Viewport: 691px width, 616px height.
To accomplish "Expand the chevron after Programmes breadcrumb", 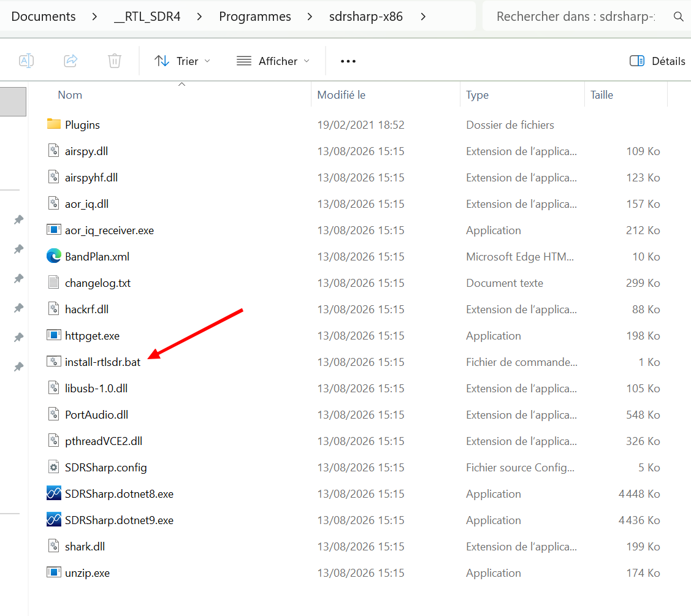I will click(310, 17).
